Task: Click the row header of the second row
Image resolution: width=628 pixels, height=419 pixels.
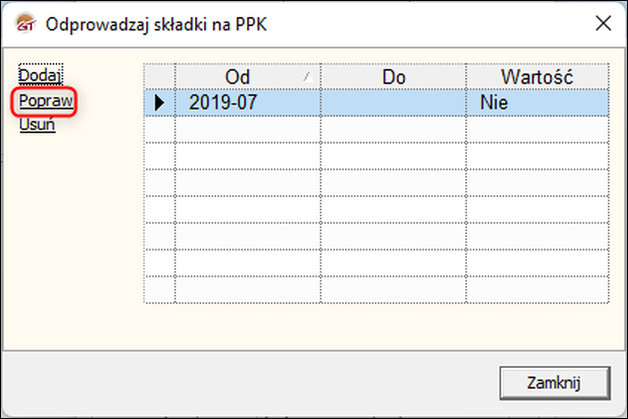Action: 159,129
